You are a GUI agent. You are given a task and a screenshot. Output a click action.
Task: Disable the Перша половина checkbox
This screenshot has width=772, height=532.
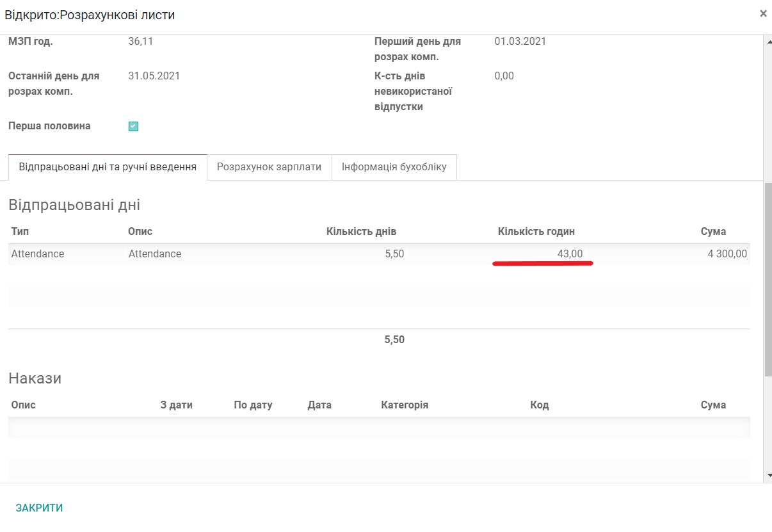(133, 126)
